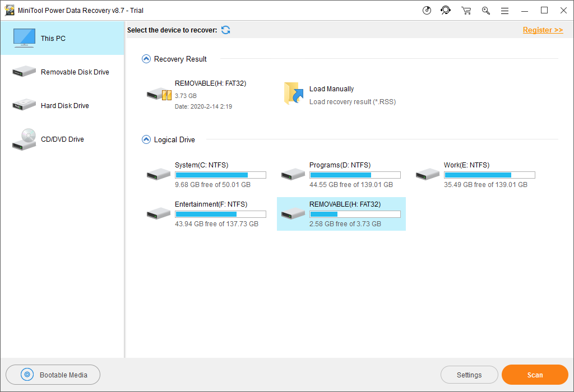Click the Load Manually folder icon
Screen dimensions: 574x392
[293, 94]
